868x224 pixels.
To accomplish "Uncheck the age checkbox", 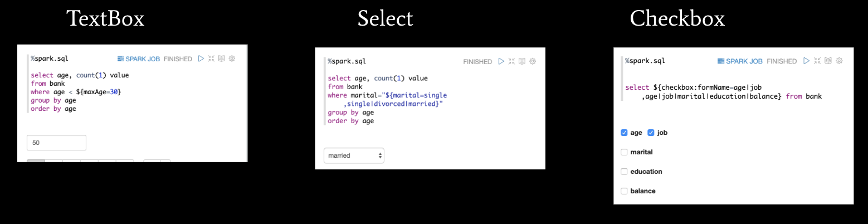I will tap(624, 133).
